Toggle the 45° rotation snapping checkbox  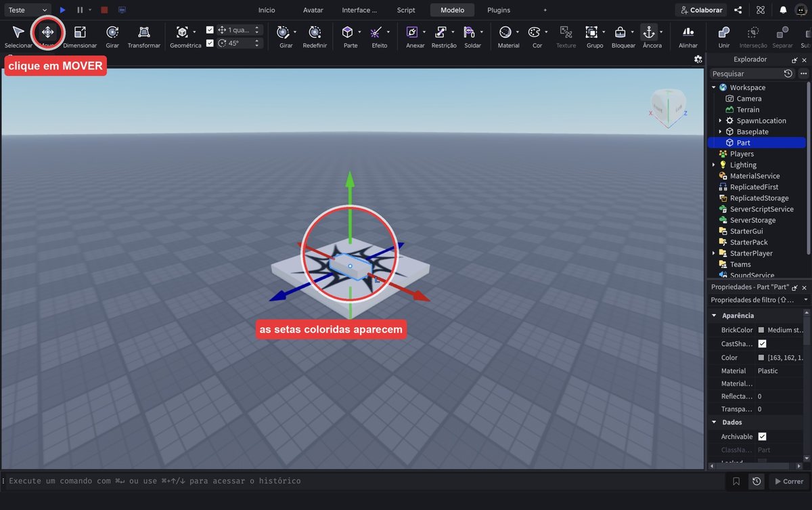(210, 43)
